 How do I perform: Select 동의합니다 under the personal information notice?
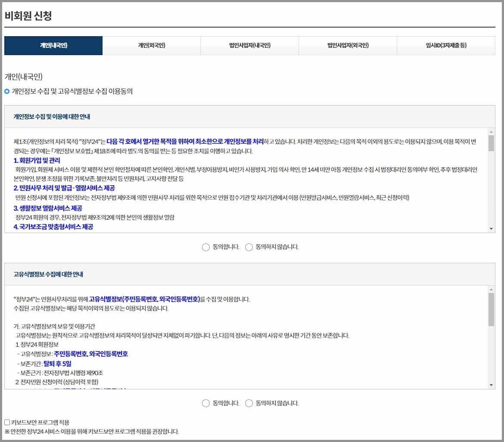coord(205,247)
